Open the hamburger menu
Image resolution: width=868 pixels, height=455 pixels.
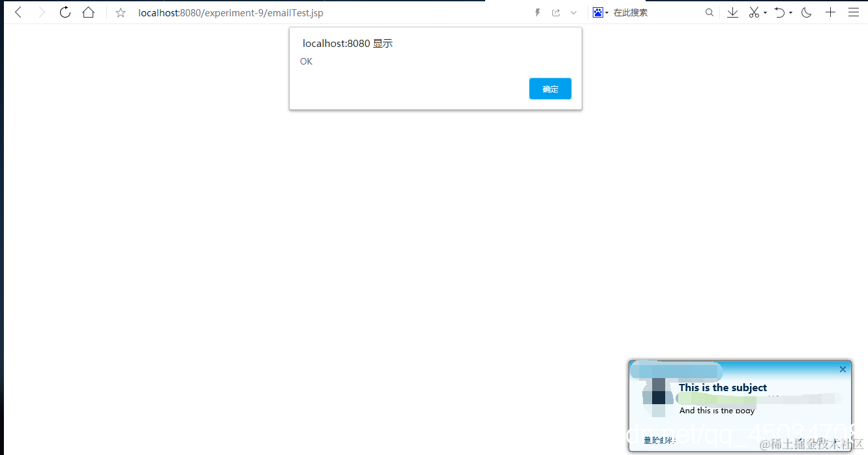tap(854, 12)
